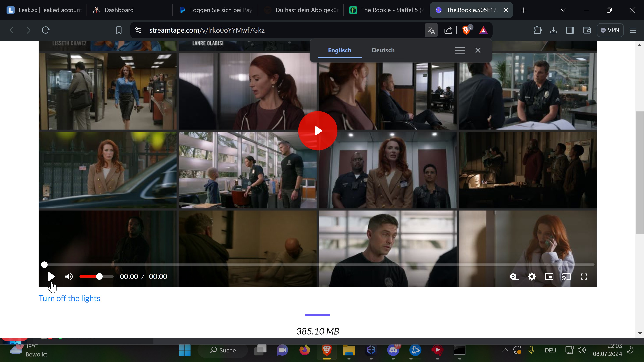The image size is (644, 362).
Task: Adjust the red volume slider
Action: click(x=99, y=277)
